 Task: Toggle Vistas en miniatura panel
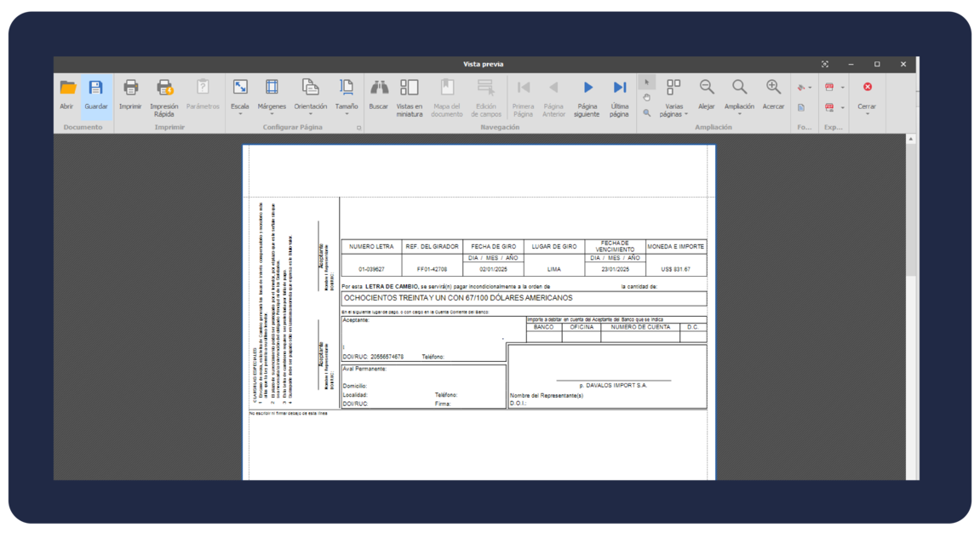point(410,88)
